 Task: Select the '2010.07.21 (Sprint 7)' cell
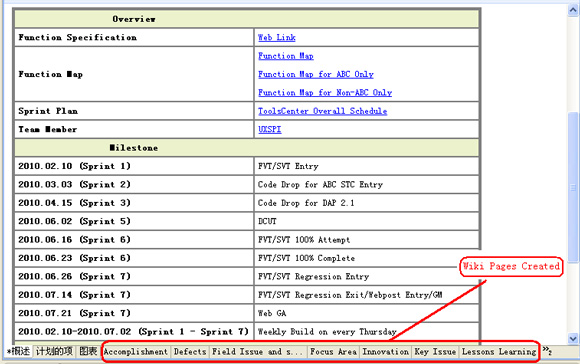134,313
